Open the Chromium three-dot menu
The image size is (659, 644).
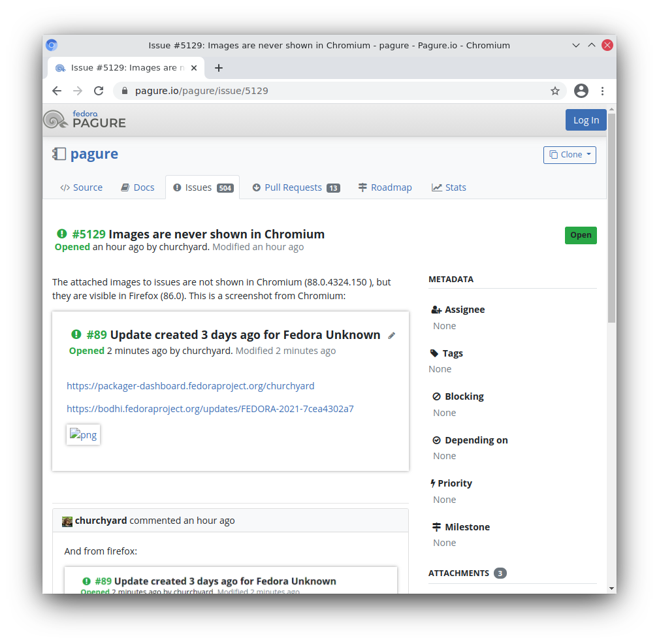(602, 91)
